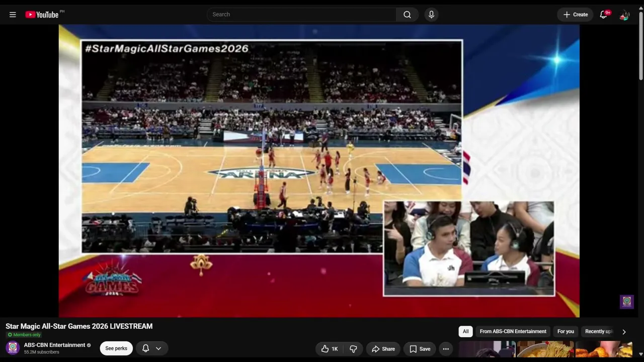644x362 pixels.
Task: Open the ABS-CBN Entertainment channel avatar
Action: (x=13, y=347)
